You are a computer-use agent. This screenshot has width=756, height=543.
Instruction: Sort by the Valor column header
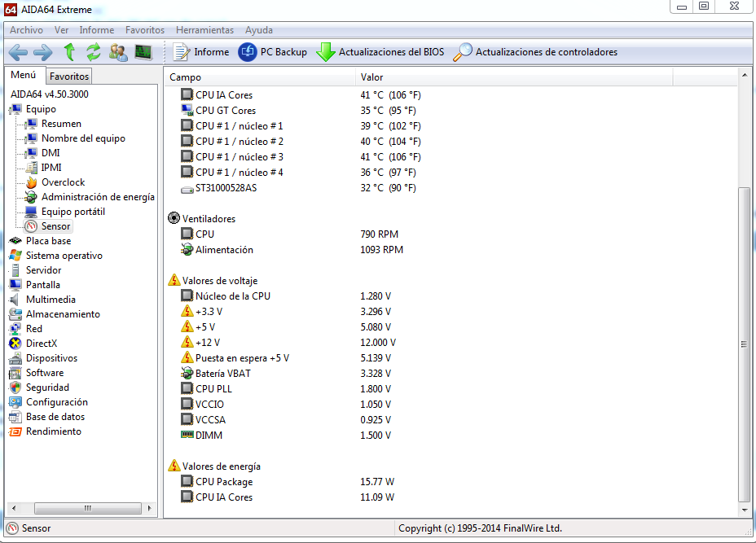(x=514, y=77)
